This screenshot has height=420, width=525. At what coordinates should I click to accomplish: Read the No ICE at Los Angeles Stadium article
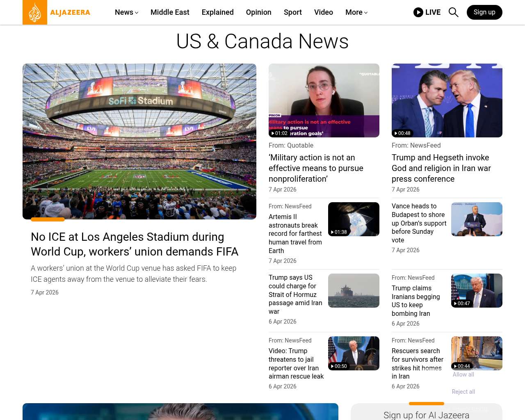(135, 244)
